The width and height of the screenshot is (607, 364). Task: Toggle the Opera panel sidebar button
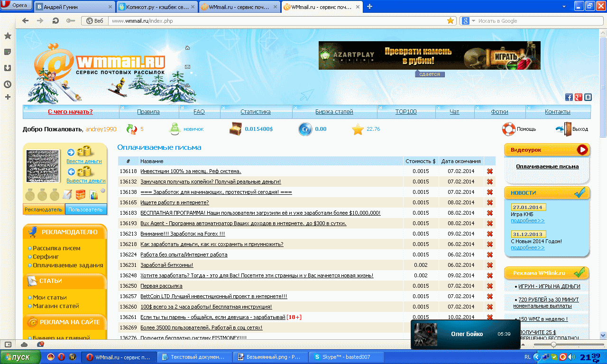pos(8,344)
